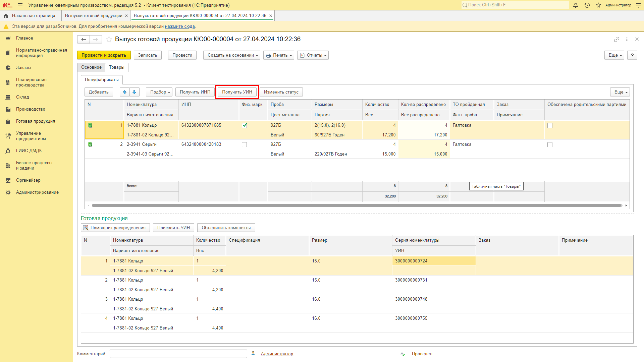
Task: Click the Проведен status icon at bottom
Action: (x=402, y=354)
